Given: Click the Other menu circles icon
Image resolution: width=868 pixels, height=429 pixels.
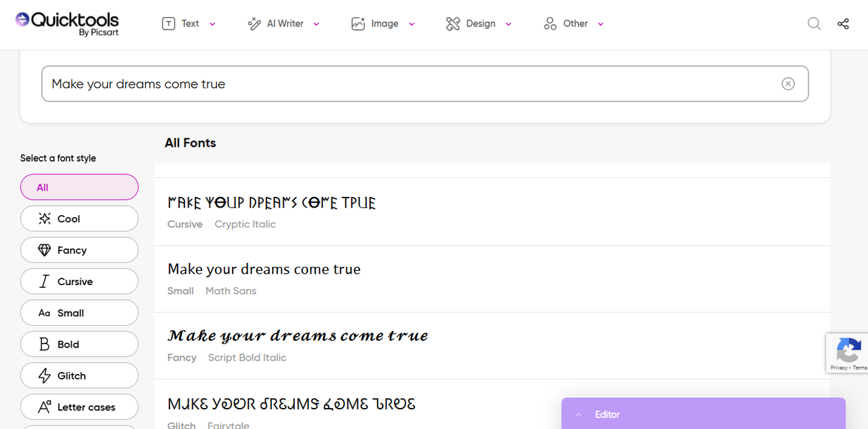Looking at the screenshot, I should pos(550,24).
